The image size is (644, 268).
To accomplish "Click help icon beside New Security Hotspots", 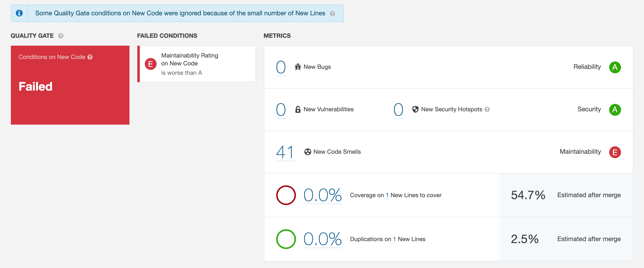I will coord(487,109).
